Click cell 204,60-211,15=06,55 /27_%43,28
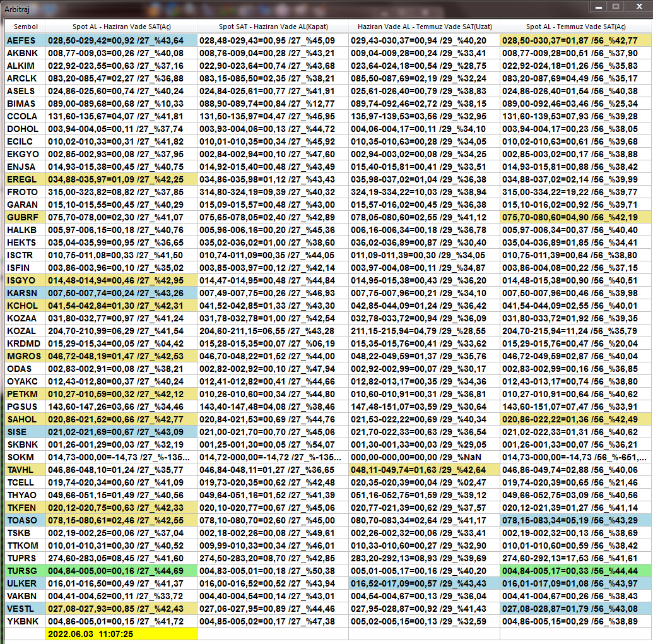653x644 pixels. click(273, 331)
